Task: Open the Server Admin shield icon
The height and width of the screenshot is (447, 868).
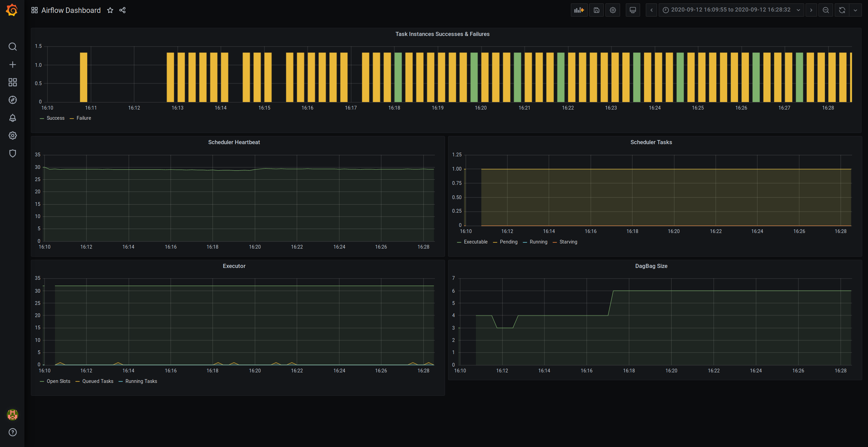Action: coord(13,154)
